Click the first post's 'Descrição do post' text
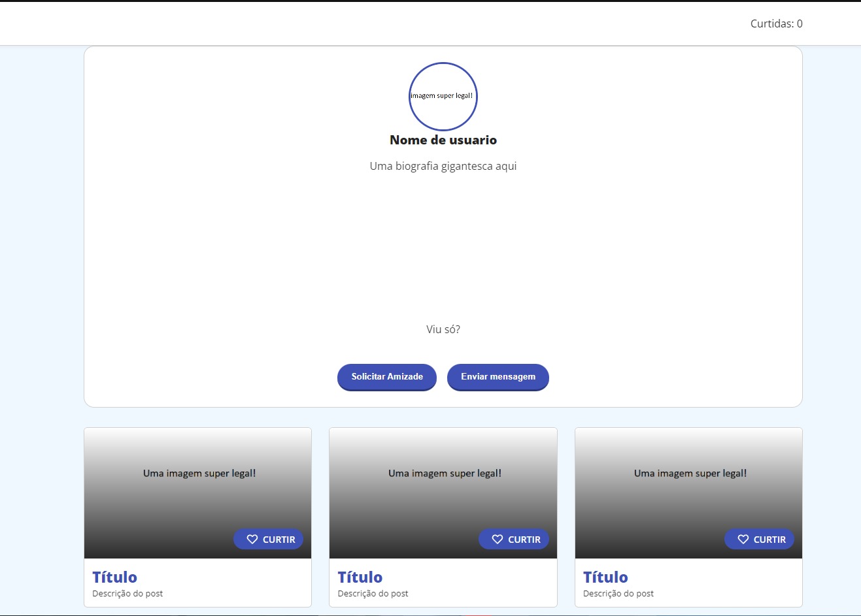Viewport: 861px width, 616px height. pos(127,594)
